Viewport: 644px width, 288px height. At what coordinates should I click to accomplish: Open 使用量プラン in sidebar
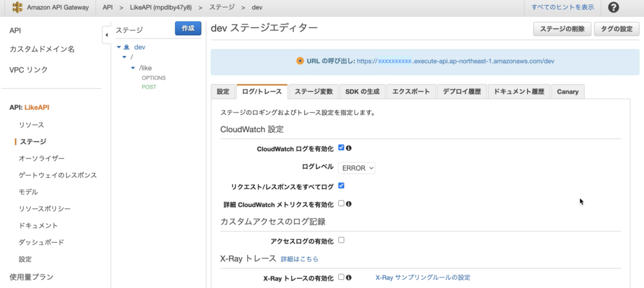31,277
